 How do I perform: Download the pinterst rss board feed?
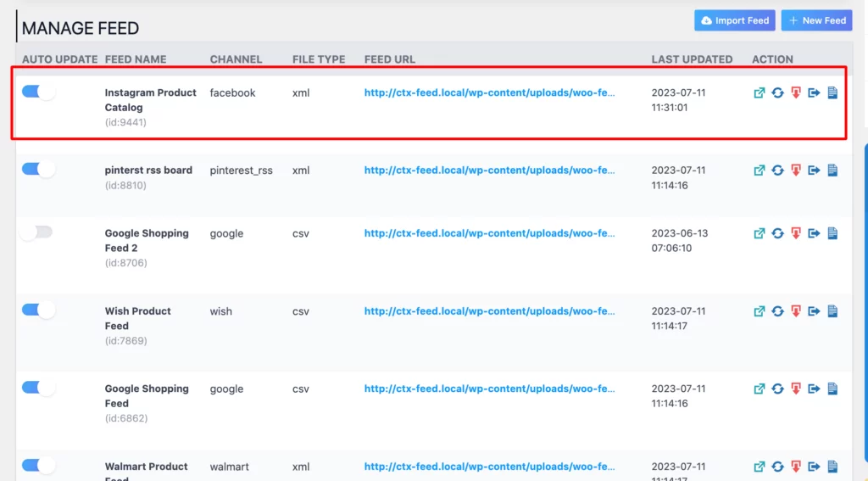[796, 171]
